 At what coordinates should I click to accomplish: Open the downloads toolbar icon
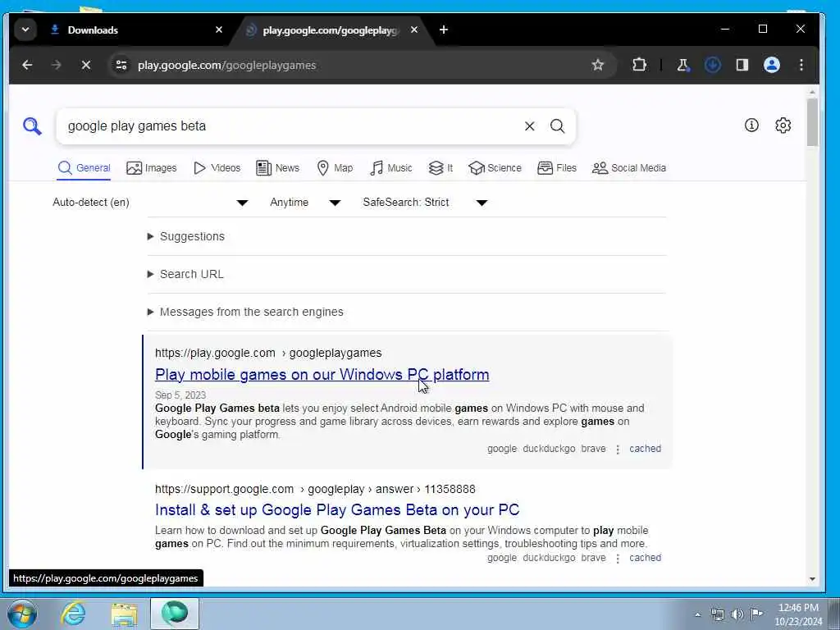pos(713,66)
